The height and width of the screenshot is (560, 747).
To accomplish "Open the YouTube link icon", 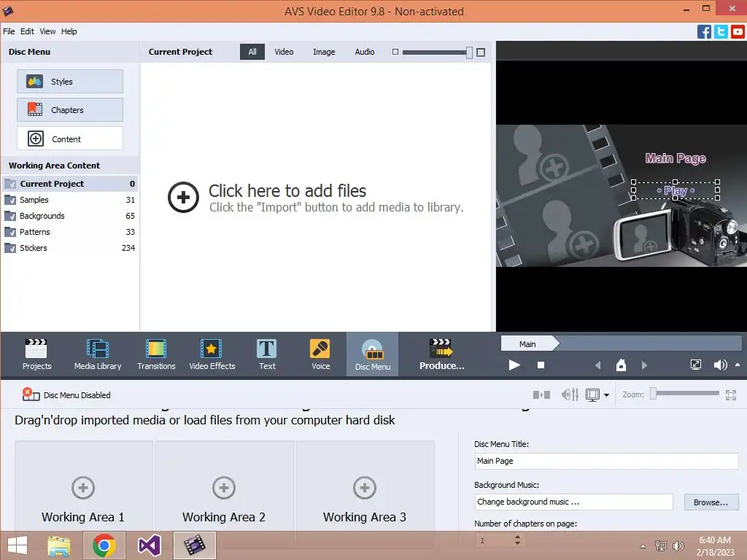I will coord(738,32).
